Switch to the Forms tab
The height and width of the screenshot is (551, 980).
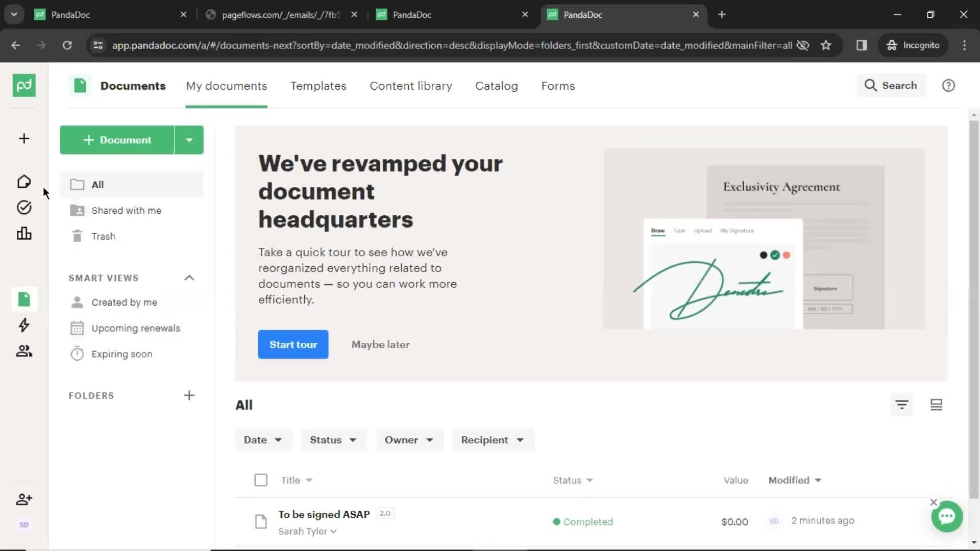557,85
